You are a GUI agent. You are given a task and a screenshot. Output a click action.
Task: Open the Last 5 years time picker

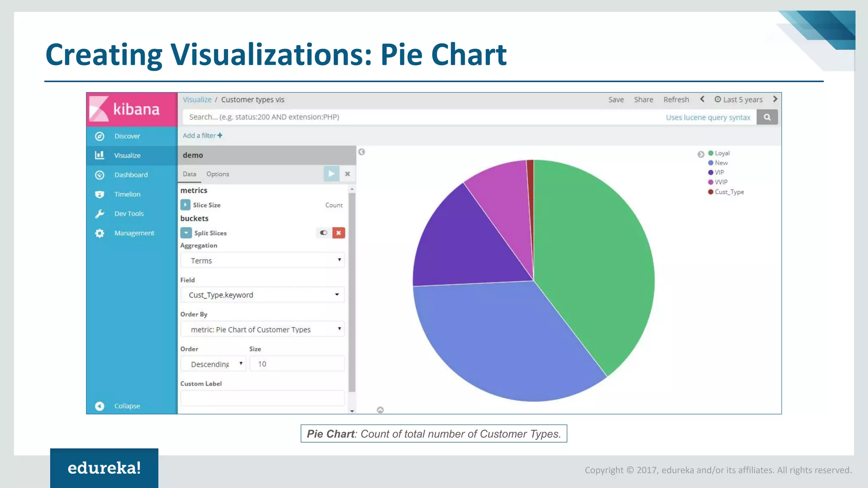[x=739, y=100]
